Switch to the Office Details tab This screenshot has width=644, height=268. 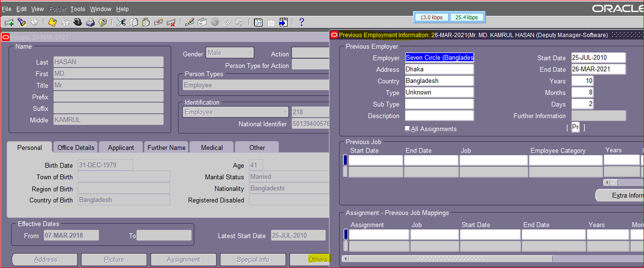pos(76,147)
